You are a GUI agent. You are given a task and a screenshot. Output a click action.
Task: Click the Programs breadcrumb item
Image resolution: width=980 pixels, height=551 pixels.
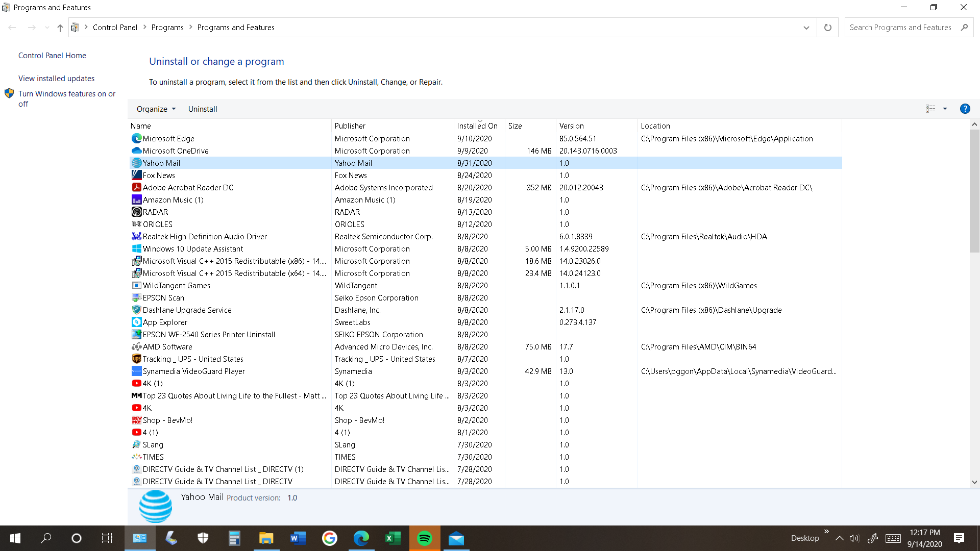click(167, 28)
